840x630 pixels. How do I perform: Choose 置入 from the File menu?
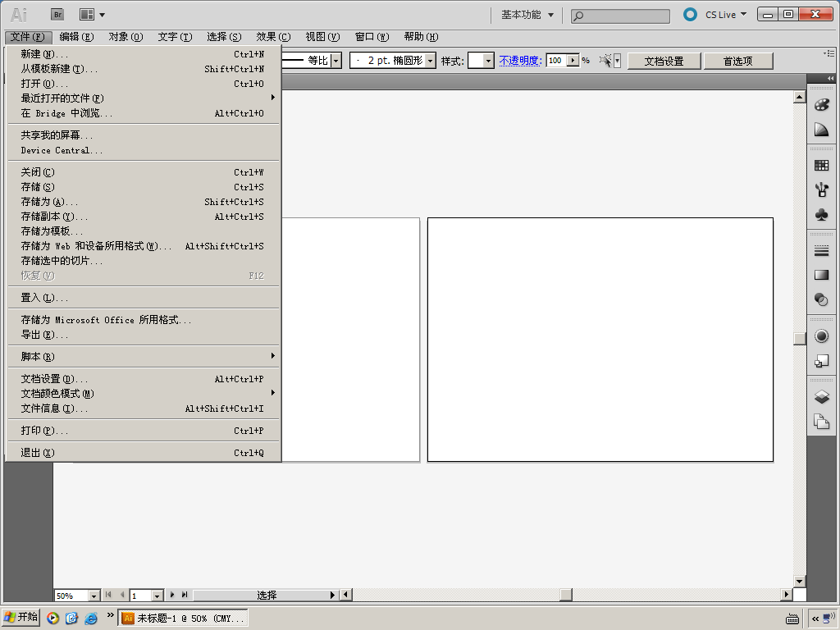[x=144, y=297]
